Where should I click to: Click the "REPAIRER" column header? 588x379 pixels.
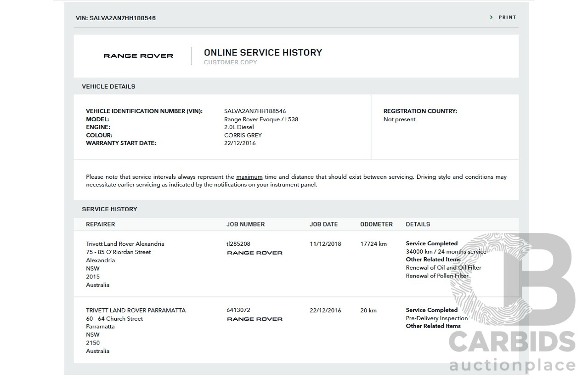(x=101, y=225)
